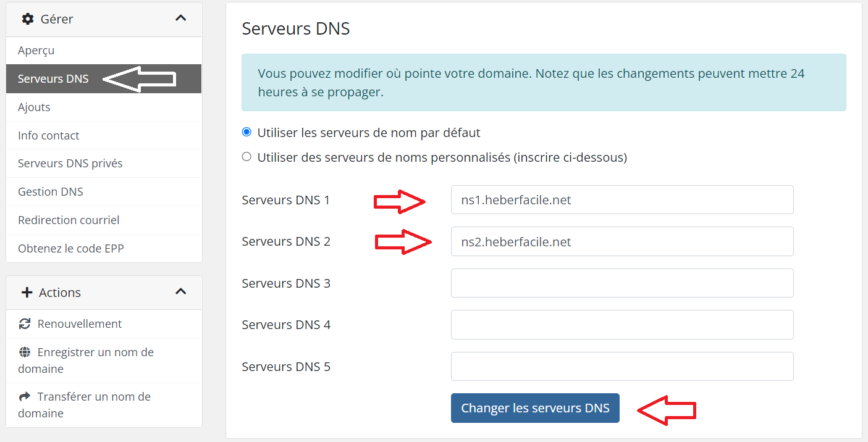
Task: Focus the Serveurs DNS 1 input field
Action: [622, 200]
